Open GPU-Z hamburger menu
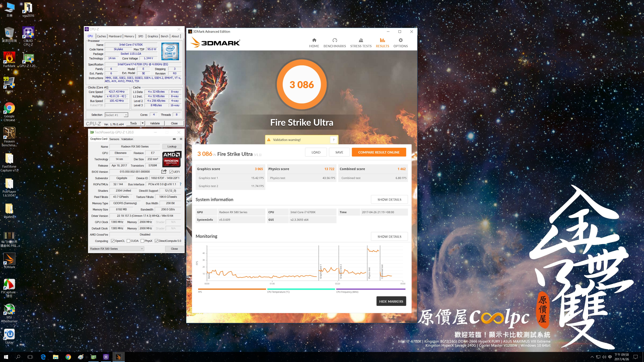The height and width of the screenshot is (362, 644). click(181, 139)
